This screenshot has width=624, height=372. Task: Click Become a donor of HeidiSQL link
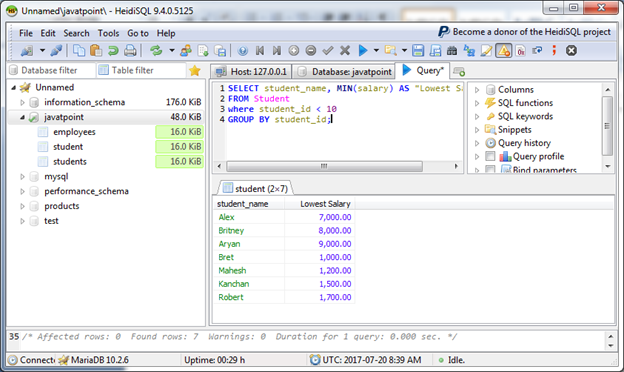531,32
